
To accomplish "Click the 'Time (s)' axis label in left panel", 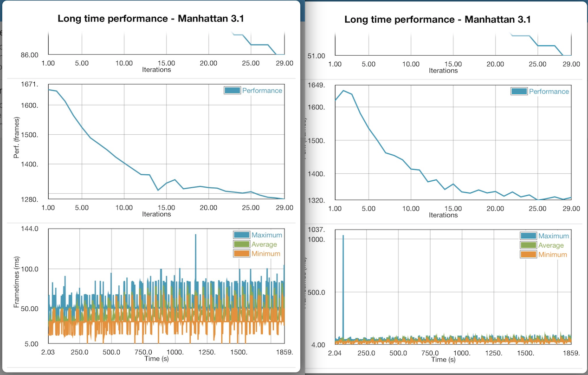I will (x=156, y=358).
